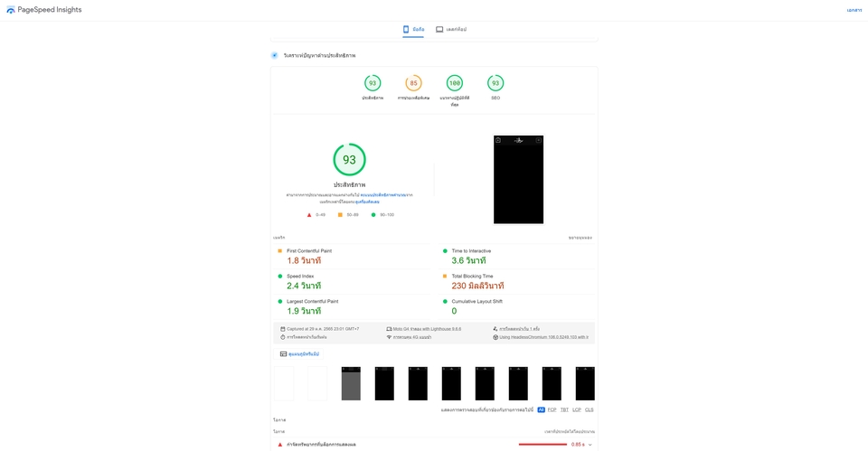Click the 2.4 seconds Speed Index value

point(304,287)
